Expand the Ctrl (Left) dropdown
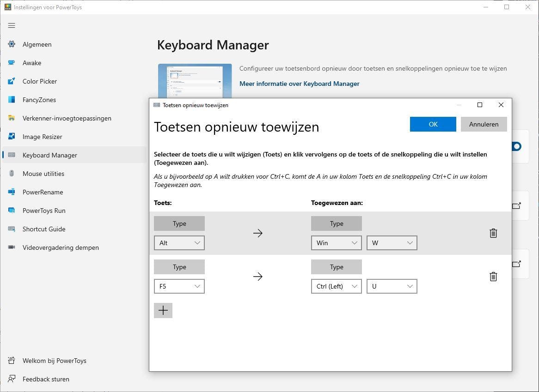539x392 pixels. (337, 286)
